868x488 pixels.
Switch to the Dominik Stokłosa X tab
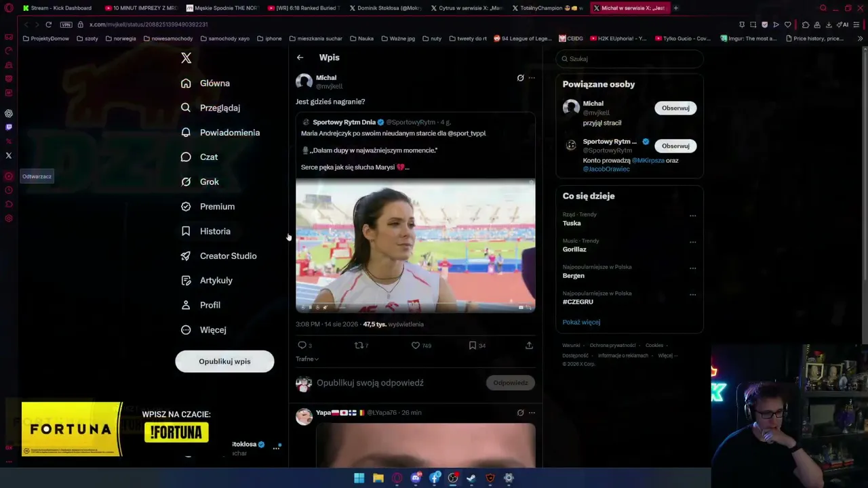pos(385,8)
